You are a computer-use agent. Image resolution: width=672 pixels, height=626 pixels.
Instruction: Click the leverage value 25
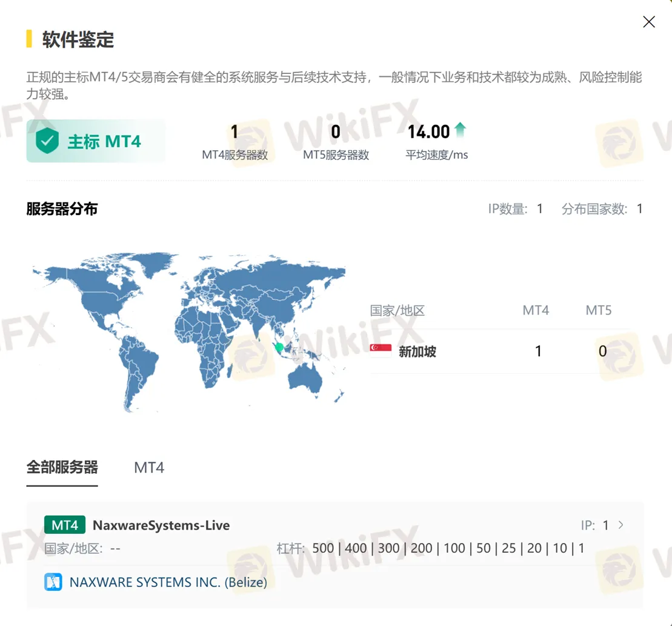coord(509,548)
